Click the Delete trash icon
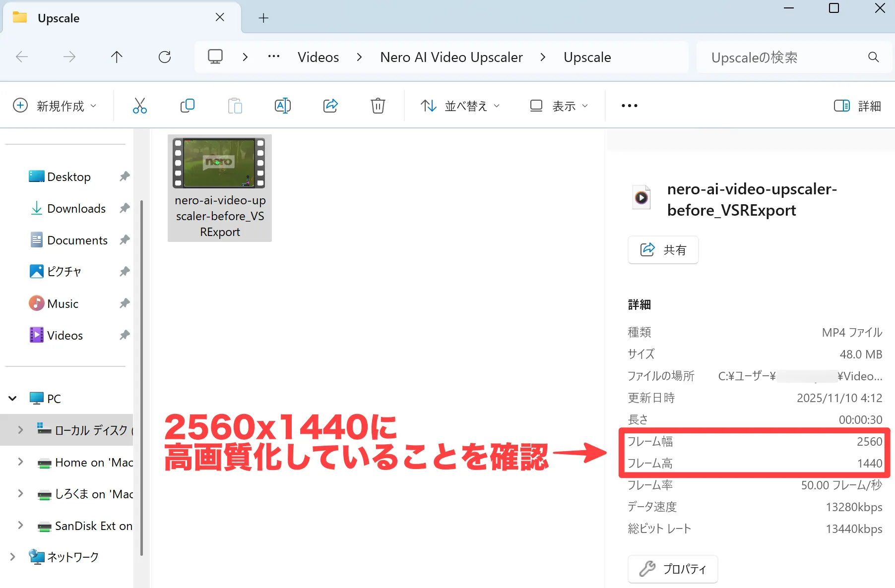The width and height of the screenshot is (895, 588). pos(378,105)
